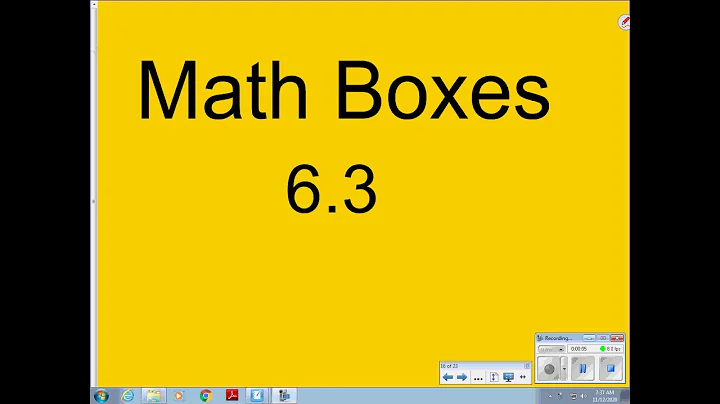Click the double-arrow expand toolbar icon
Viewport: 720px width, 404px height.
coord(523,377)
